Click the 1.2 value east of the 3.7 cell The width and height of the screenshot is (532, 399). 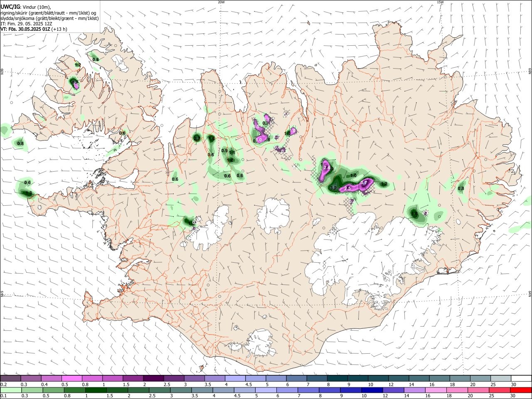pyautogui.click(x=384, y=184)
